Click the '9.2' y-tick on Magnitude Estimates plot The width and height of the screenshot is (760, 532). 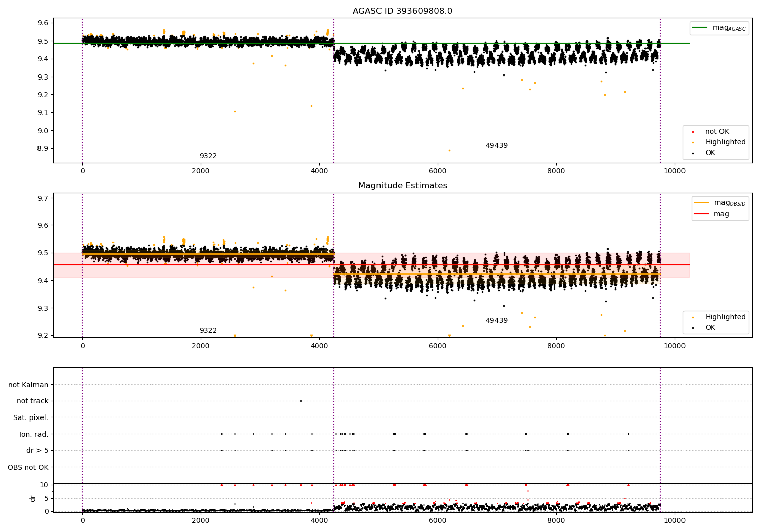43,335
